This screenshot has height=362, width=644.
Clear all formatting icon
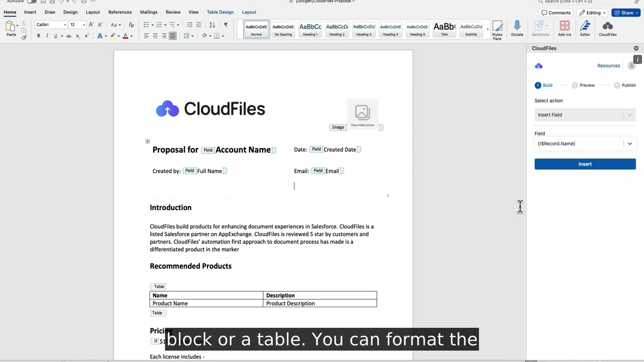(x=131, y=25)
